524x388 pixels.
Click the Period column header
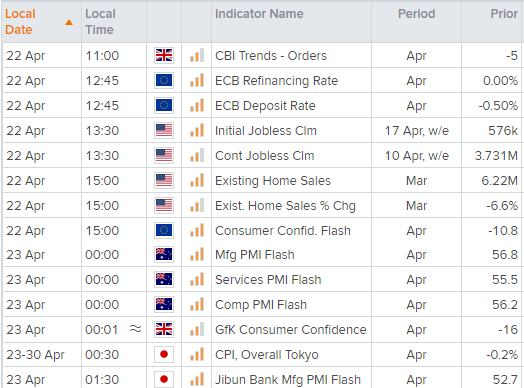(x=416, y=14)
